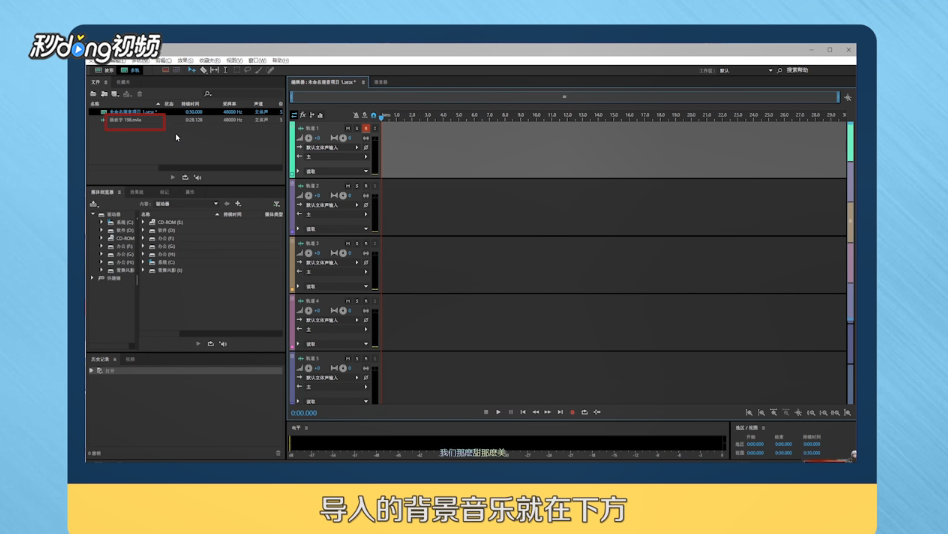Click the Pause transport button

[511, 412]
